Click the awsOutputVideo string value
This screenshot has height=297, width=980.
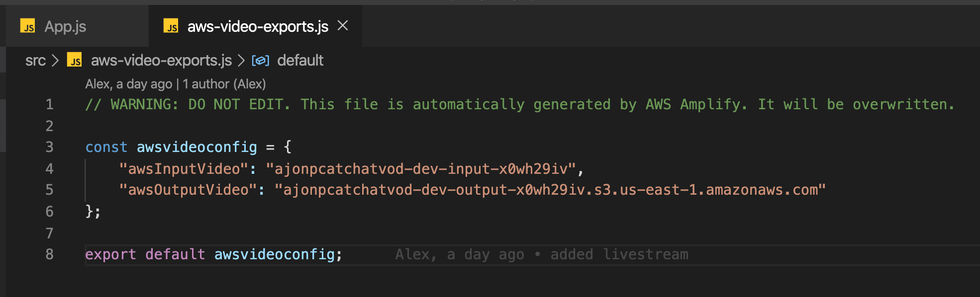click(550, 190)
